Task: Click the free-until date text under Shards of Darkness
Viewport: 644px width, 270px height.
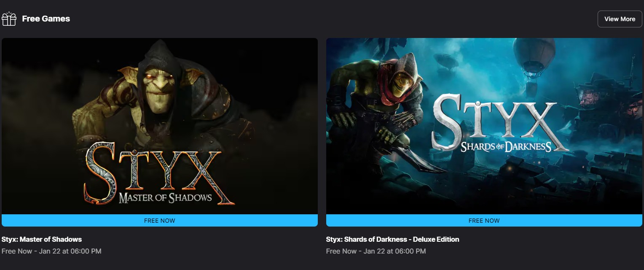Action: click(376, 251)
